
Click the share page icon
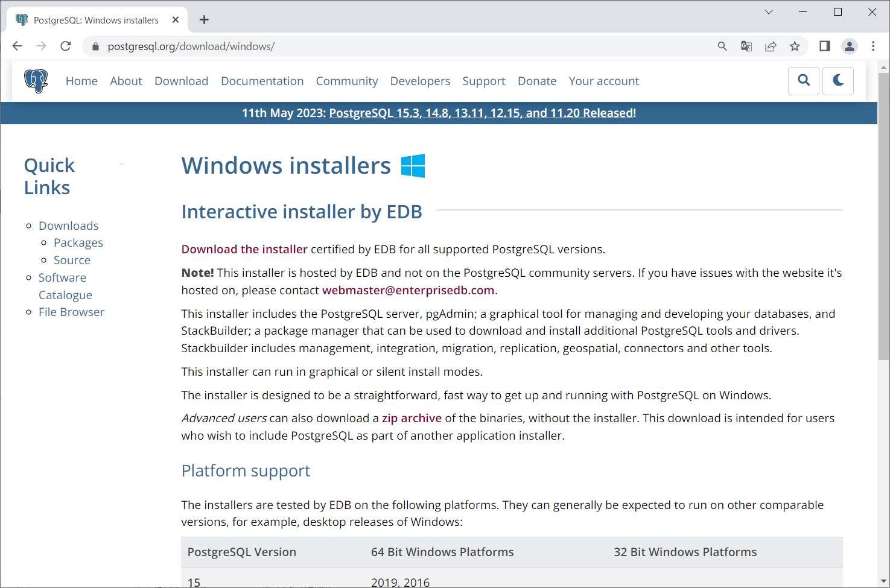[771, 46]
